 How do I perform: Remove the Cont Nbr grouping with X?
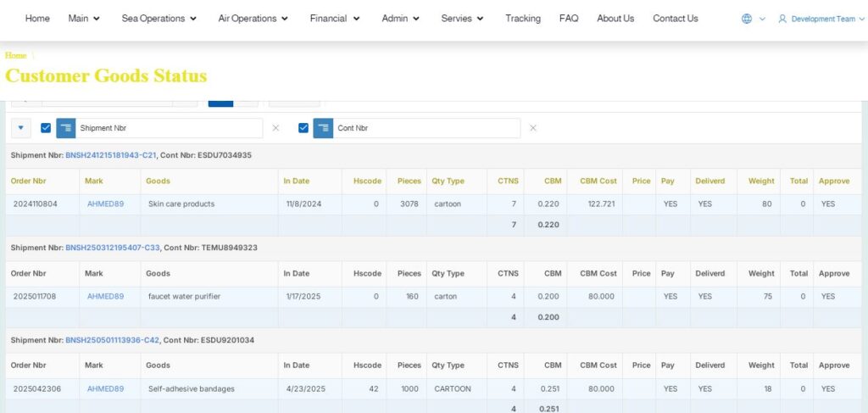pyautogui.click(x=533, y=128)
